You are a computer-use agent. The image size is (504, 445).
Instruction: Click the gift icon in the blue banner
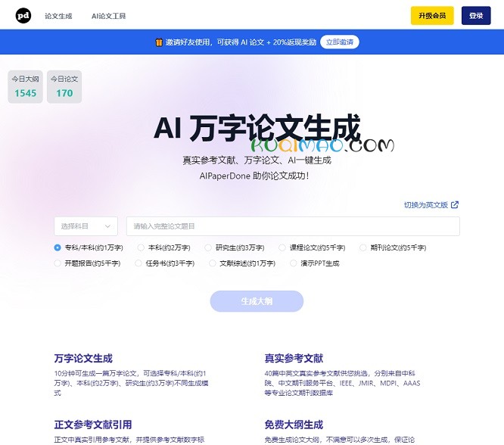click(159, 42)
